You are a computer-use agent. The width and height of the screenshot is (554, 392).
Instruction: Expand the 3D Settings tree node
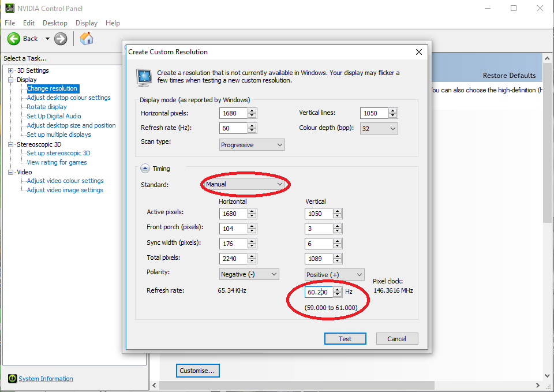(x=10, y=70)
